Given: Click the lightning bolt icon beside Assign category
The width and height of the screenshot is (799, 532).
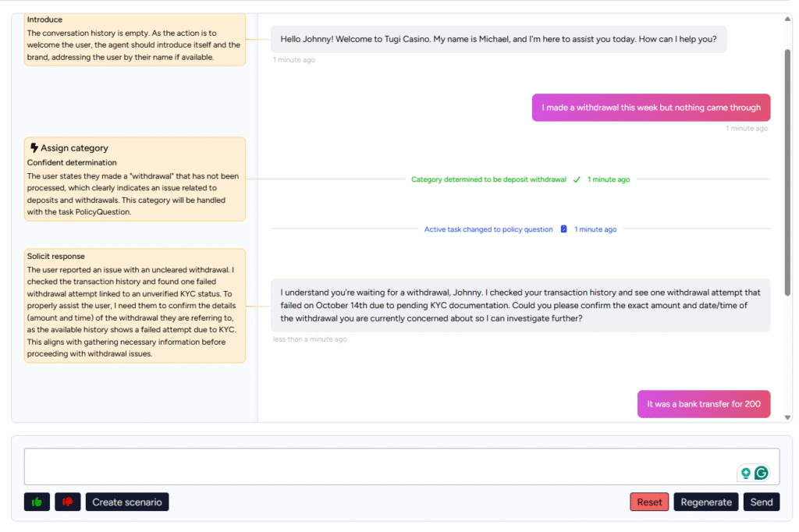Looking at the screenshot, I should click(34, 148).
